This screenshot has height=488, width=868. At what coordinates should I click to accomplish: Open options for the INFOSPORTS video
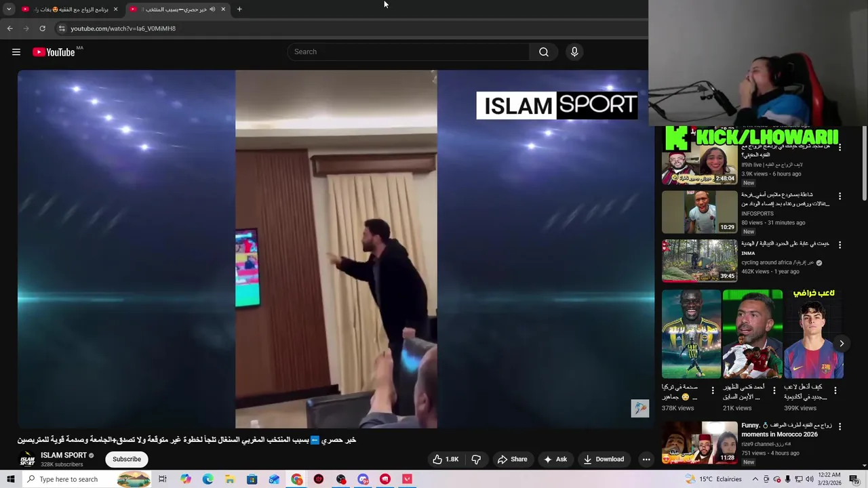[x=840, y=196]
